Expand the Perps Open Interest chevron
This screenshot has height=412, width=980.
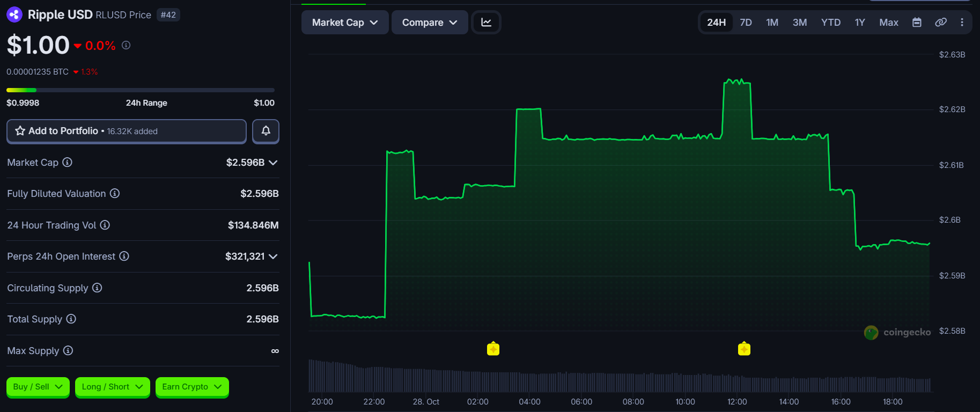[x=273, y=256]
